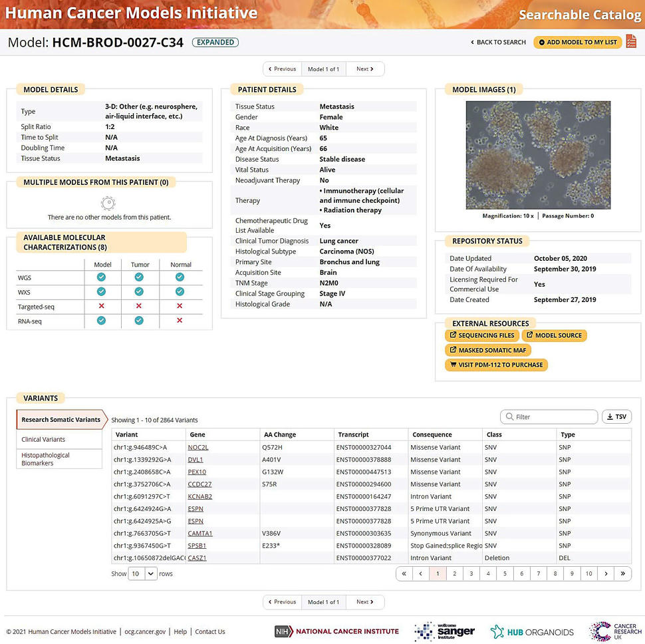Jump to the last page with double chevron

point(622,573)
